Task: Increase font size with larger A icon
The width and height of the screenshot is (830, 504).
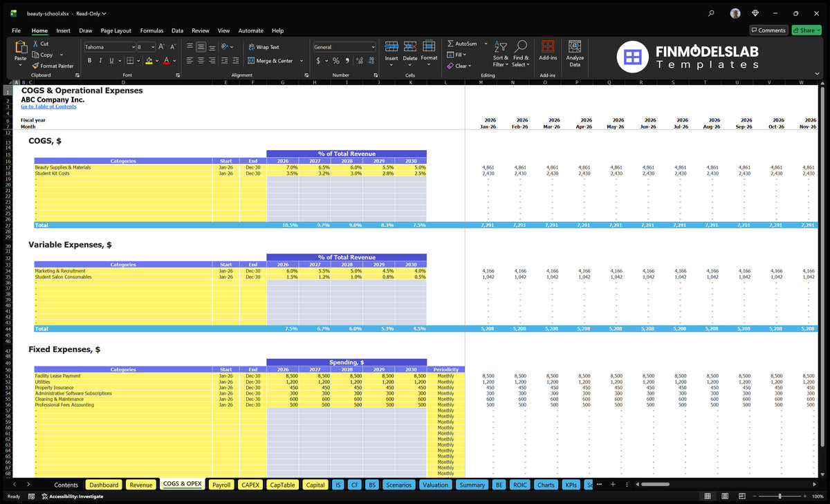Action: tap(162, 47)
